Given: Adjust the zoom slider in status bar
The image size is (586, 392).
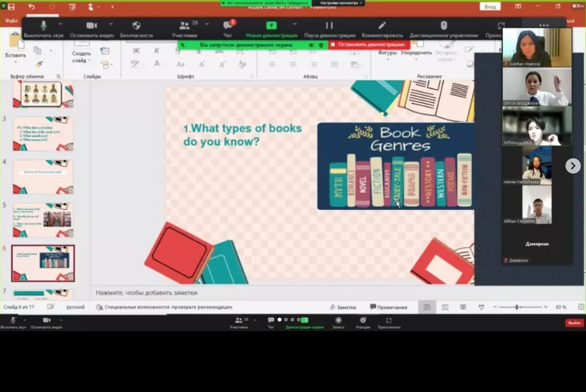Looking at the screenshot, I should pos(517,307).
